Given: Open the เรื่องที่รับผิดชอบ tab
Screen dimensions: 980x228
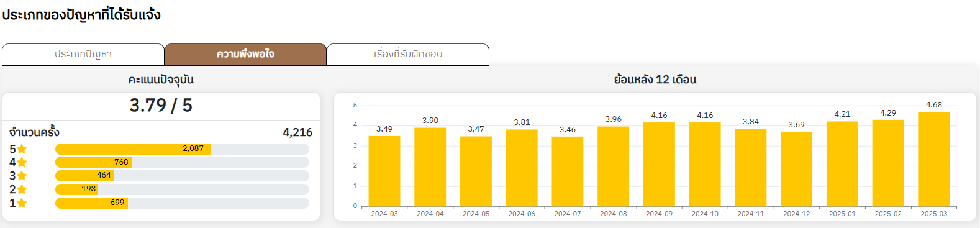Looking at the screenshot, I should pyautogui.click(x=408, y=55).
